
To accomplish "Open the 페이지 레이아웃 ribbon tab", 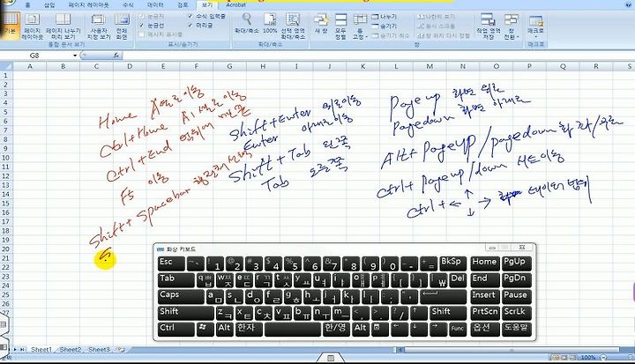I will point(88,5).
